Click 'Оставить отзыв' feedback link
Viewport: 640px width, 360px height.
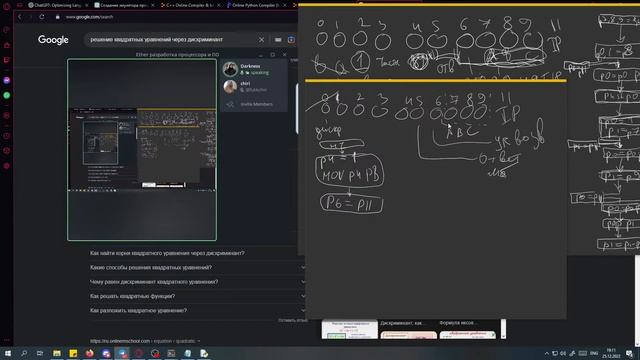click(293, 320)
